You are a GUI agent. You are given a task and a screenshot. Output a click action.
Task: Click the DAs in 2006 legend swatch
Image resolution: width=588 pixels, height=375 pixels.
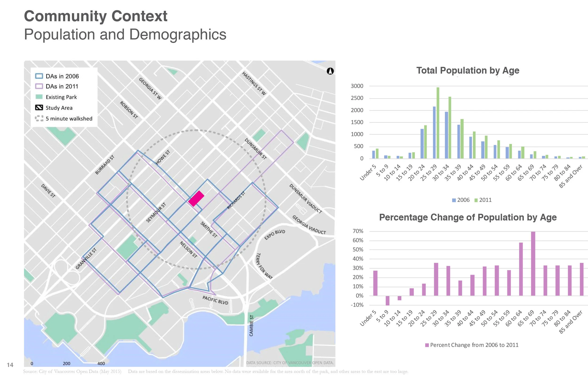coord(39,76)
